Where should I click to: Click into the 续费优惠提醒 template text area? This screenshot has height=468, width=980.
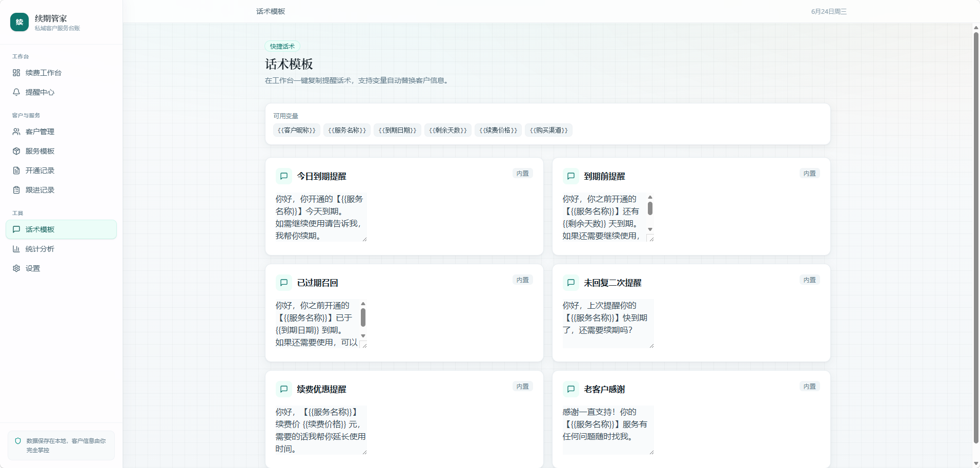(x=321, y=430)
